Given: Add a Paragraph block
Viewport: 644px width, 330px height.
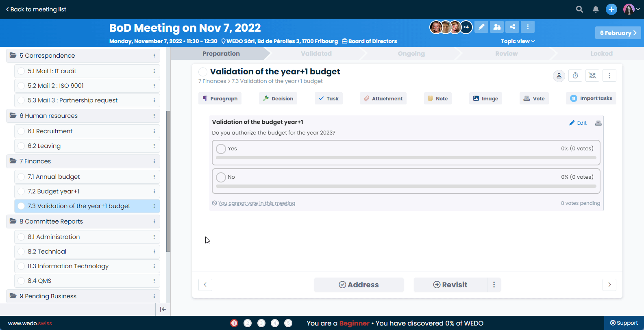Looking at the screenshot, I should [220, 98].
